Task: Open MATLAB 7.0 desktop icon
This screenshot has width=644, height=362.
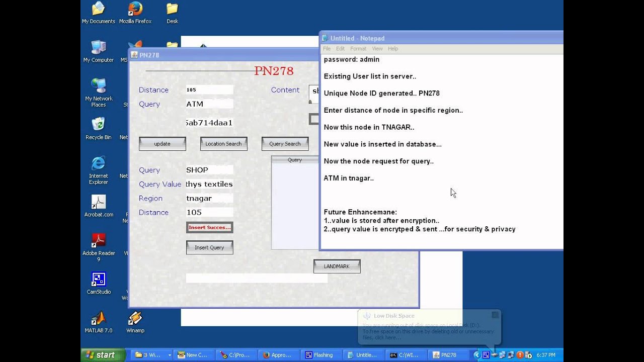Action: pos(99,322)
